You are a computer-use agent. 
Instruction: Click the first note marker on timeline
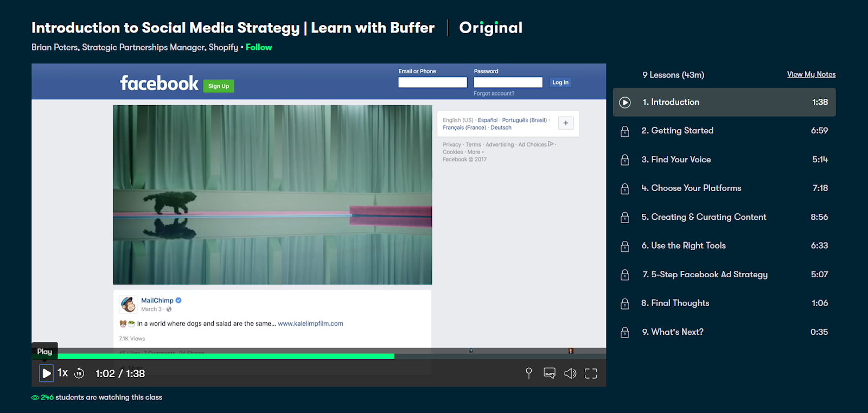point(471,351)
